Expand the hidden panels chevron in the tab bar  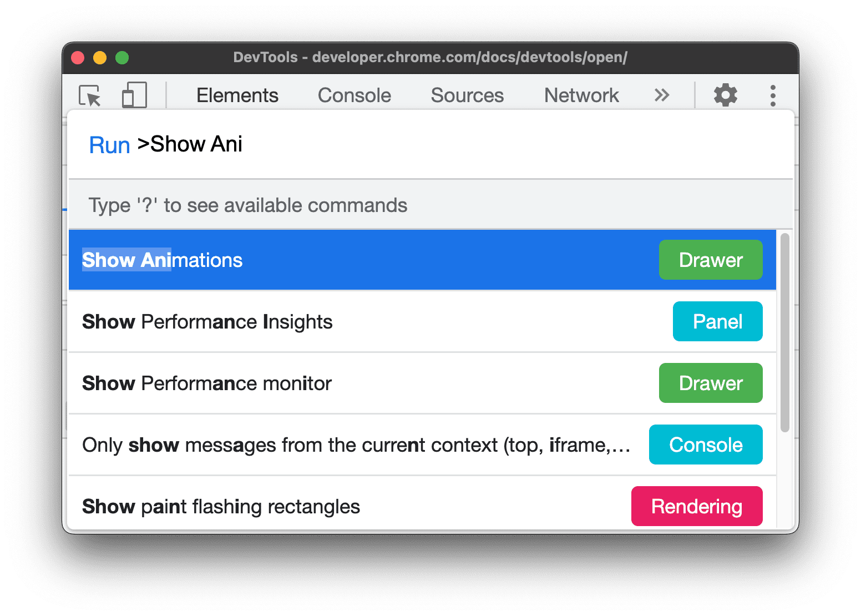point(661,95)
